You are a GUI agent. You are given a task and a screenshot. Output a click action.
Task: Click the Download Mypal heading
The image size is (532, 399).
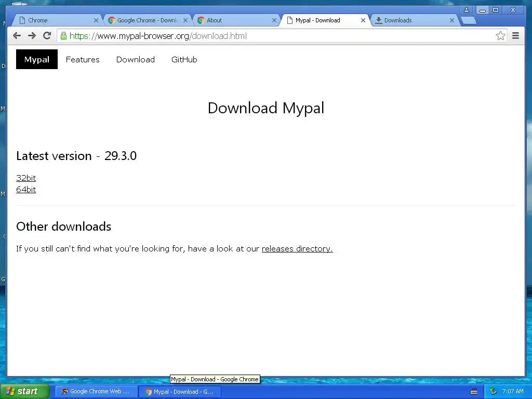[266, 108]
